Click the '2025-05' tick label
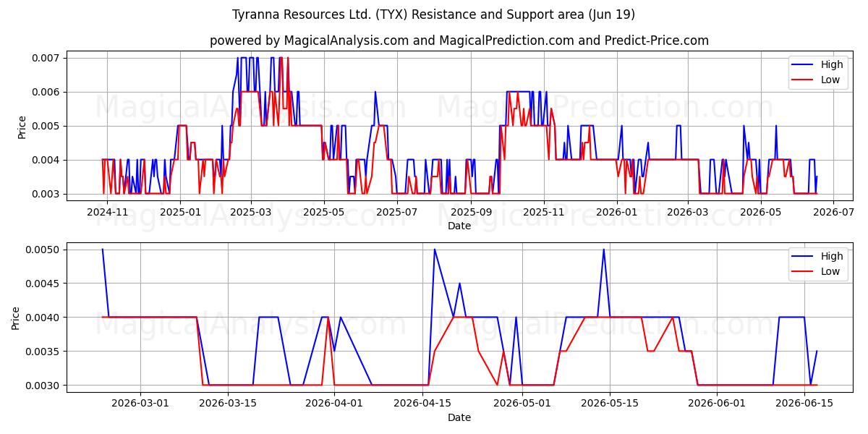Image resolution: width=868 pixels, height=434 pixels. 324,212
